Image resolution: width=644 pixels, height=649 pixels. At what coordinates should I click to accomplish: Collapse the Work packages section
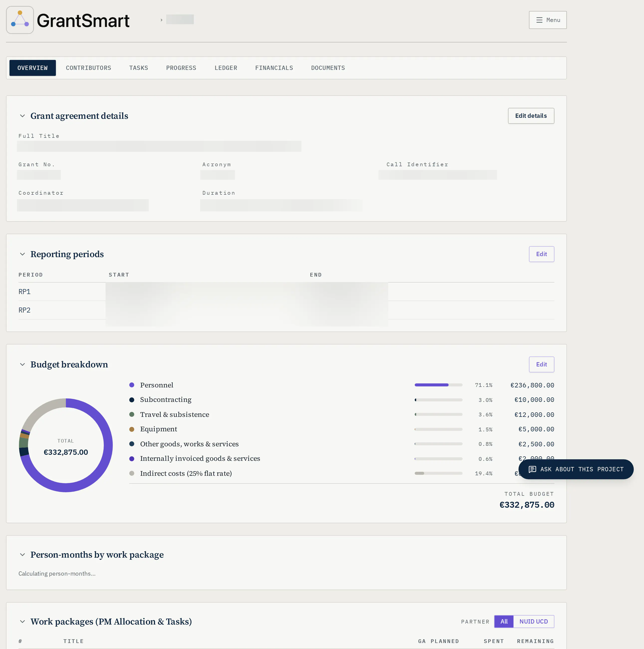22,622
